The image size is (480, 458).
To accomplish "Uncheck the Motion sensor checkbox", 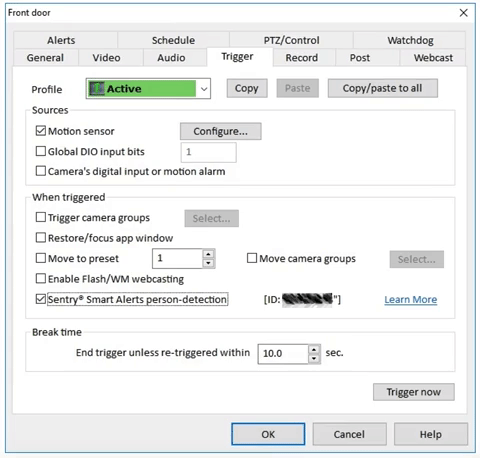I will point(41,131).
